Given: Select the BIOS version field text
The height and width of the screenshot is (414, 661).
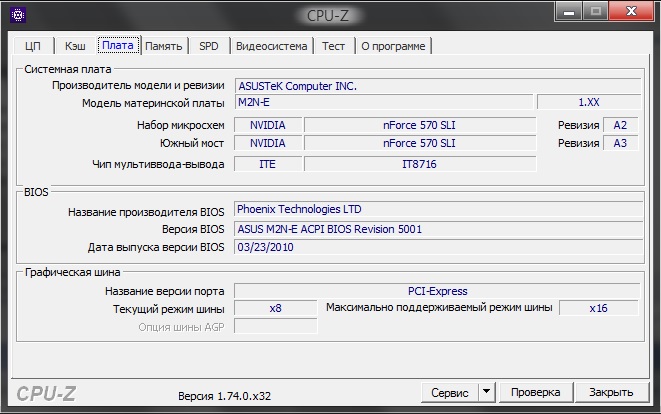Looking at the screenshot, I should tap(437, 229).
